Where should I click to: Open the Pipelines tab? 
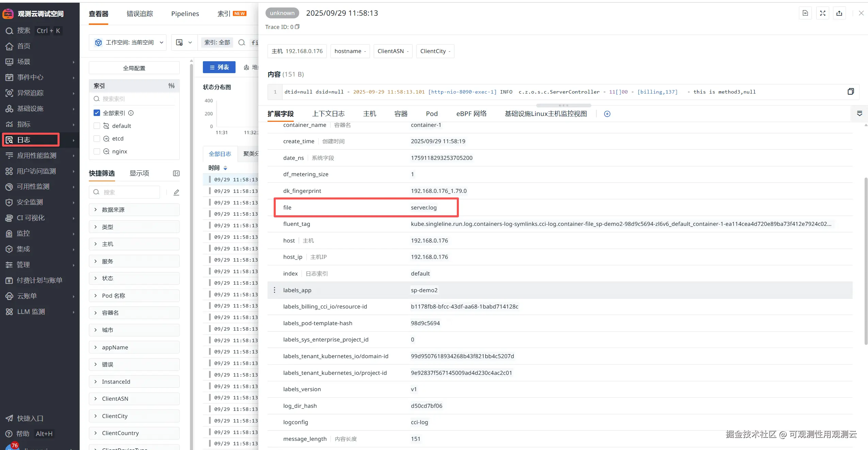185,14
